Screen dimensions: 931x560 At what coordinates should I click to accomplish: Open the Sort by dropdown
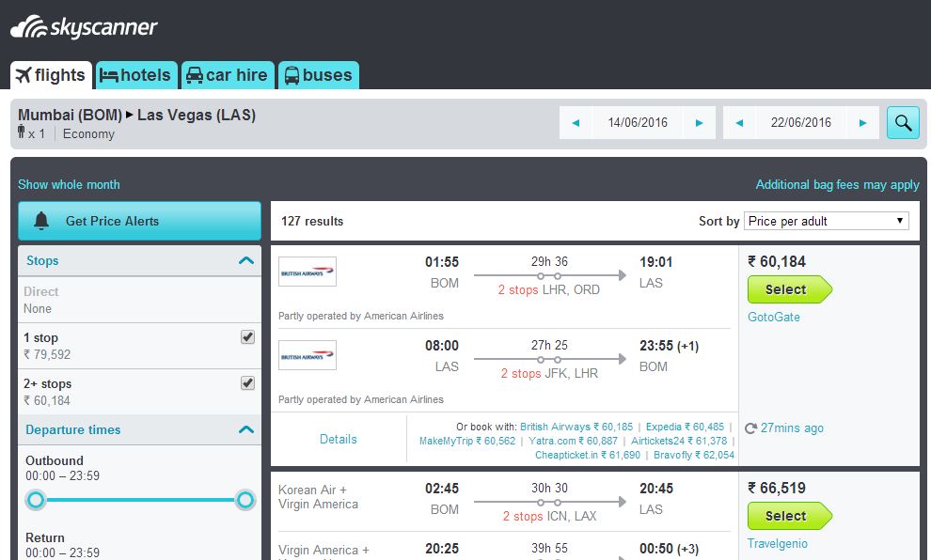click(826, 221)
